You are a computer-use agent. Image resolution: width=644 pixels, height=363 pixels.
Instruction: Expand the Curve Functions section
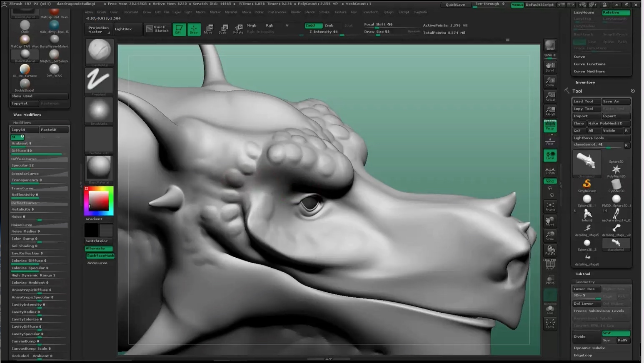(589, 64)
